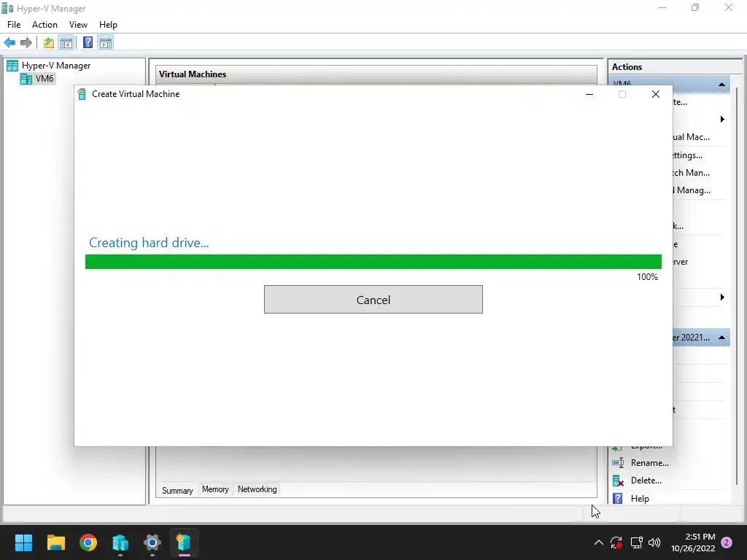Click the Delete action icon
This screenshot has width=747, height=560.
[618, 481]
